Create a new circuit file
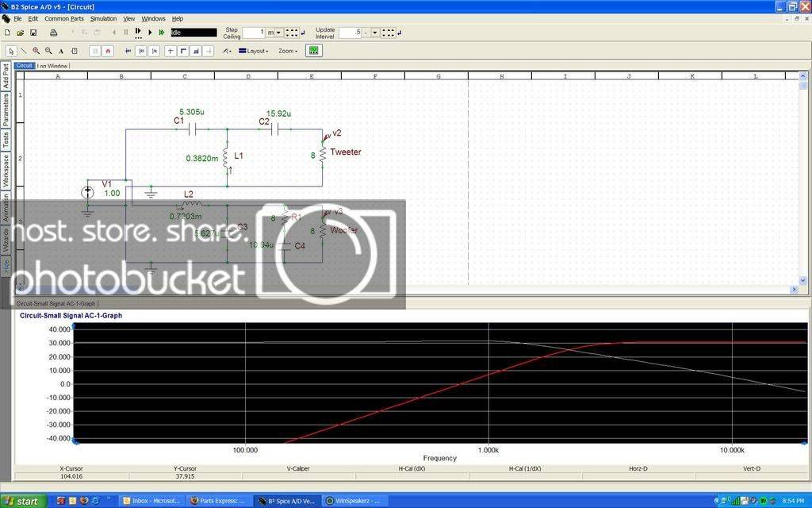812x508 pixels. tap(7, 33)
